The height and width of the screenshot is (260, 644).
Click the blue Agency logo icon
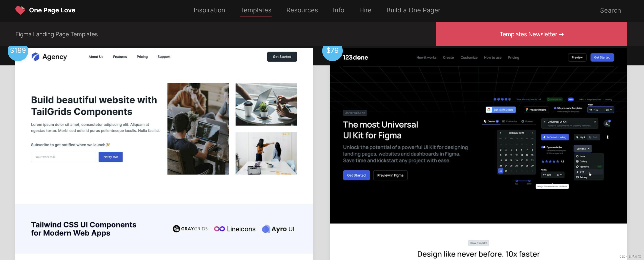pyautogui.click(x=35, y=57)
